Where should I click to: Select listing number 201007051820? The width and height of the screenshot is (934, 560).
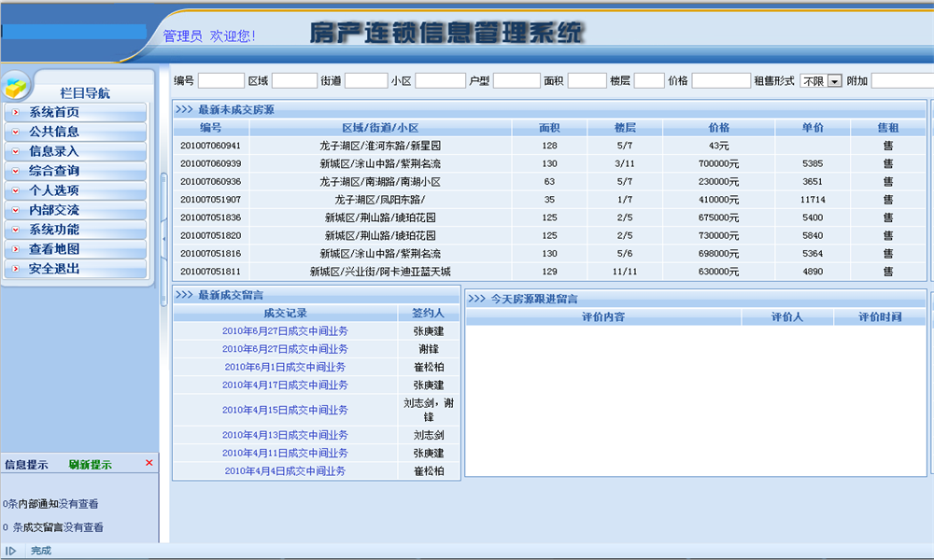click(210, 235)
